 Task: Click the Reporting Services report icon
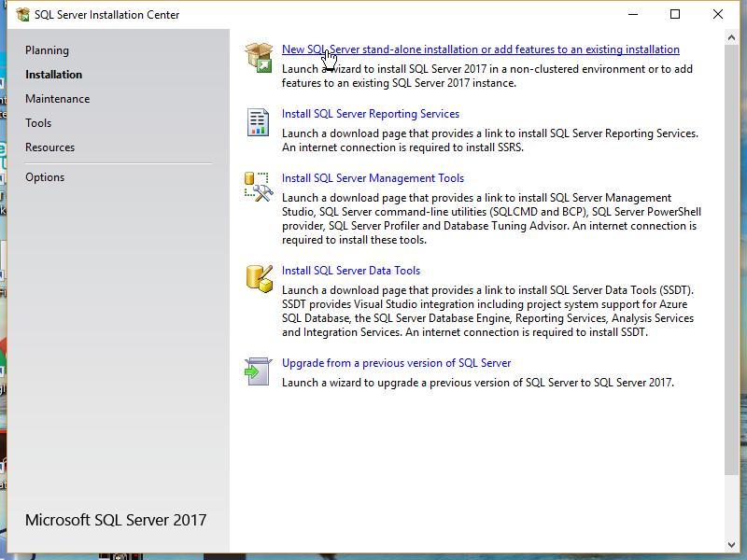coord(259,122)
